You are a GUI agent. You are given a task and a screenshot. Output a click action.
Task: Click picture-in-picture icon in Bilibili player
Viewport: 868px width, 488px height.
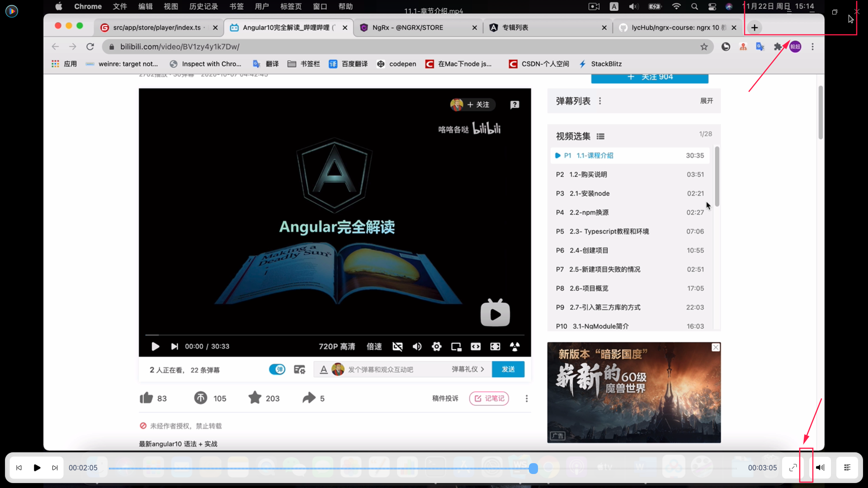point(456,347)
